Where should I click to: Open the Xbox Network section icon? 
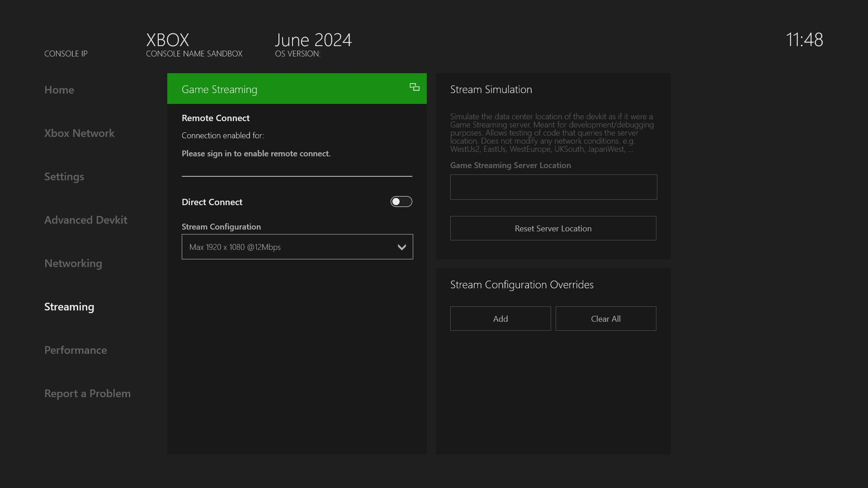[79, 132]
